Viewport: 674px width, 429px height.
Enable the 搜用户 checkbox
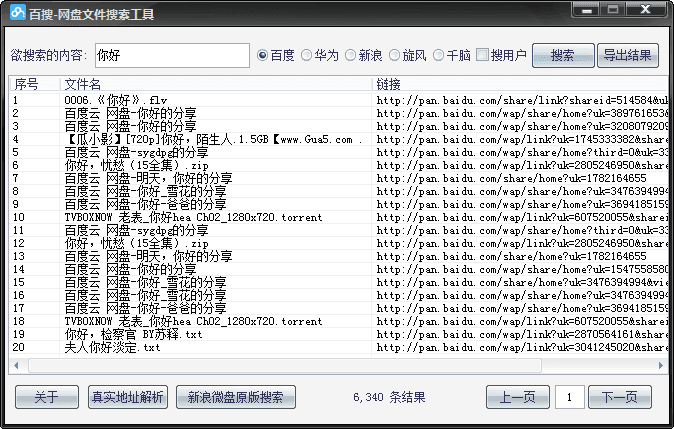pyautogui.click(x=483, y=55)
